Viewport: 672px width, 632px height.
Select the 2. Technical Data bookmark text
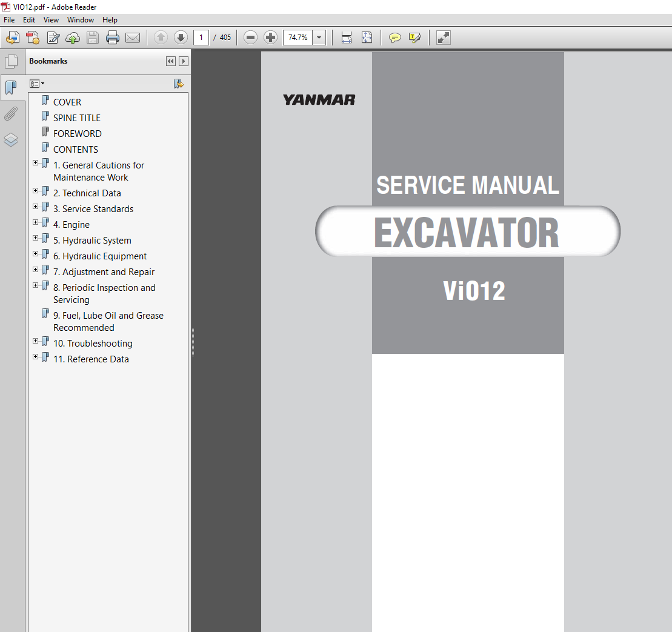point(87,193)
